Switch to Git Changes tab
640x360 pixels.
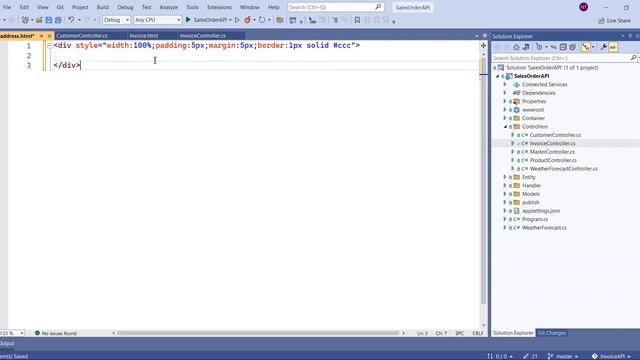coord(552,333)
